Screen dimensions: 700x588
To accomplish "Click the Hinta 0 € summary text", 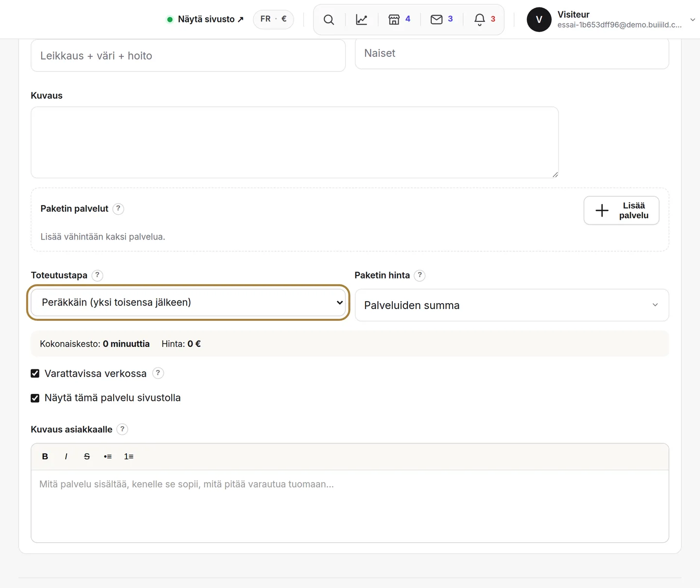I will click(x=181, y=344).
